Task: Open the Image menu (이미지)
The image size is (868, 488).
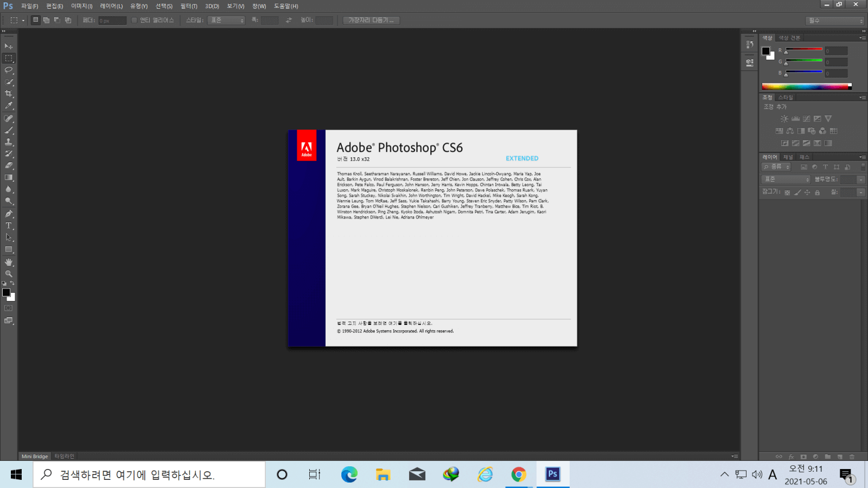Action: [81, 6]
